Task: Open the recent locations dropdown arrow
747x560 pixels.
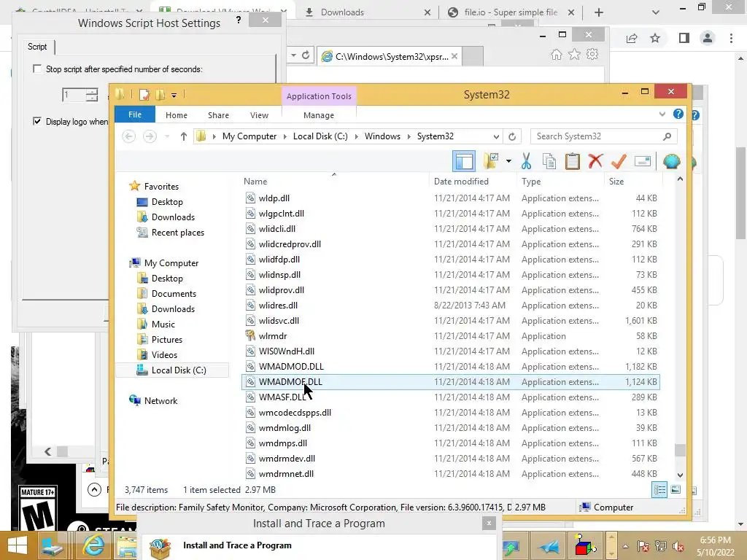Action: (x=167, y=136)
